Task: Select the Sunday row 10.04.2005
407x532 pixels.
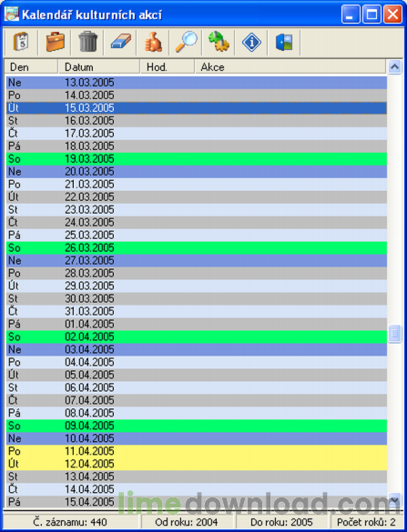Action: coord(197,438)
